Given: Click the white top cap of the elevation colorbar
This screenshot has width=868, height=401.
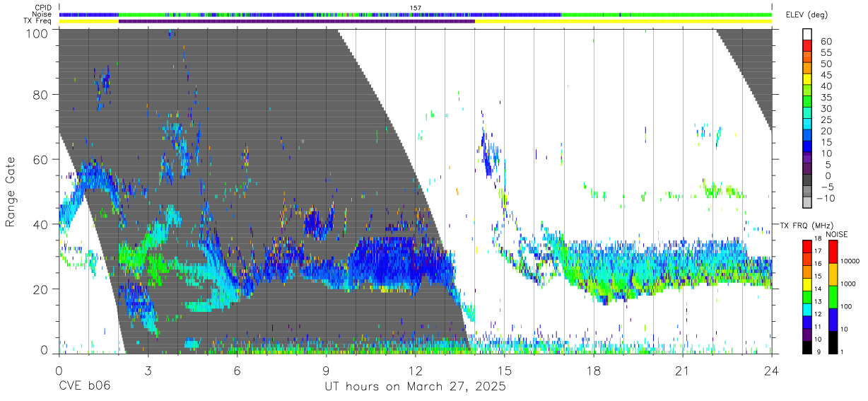Looking at the screenshot, I should point(809,34).
